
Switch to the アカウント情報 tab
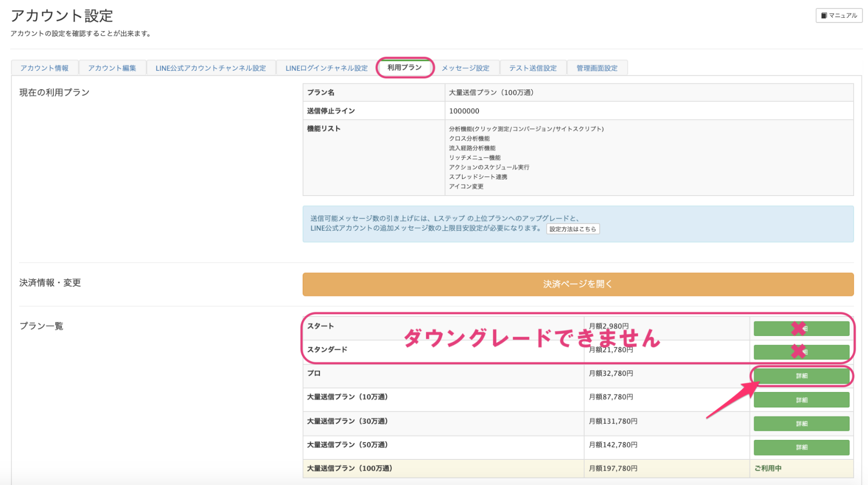tap(45, 67)
